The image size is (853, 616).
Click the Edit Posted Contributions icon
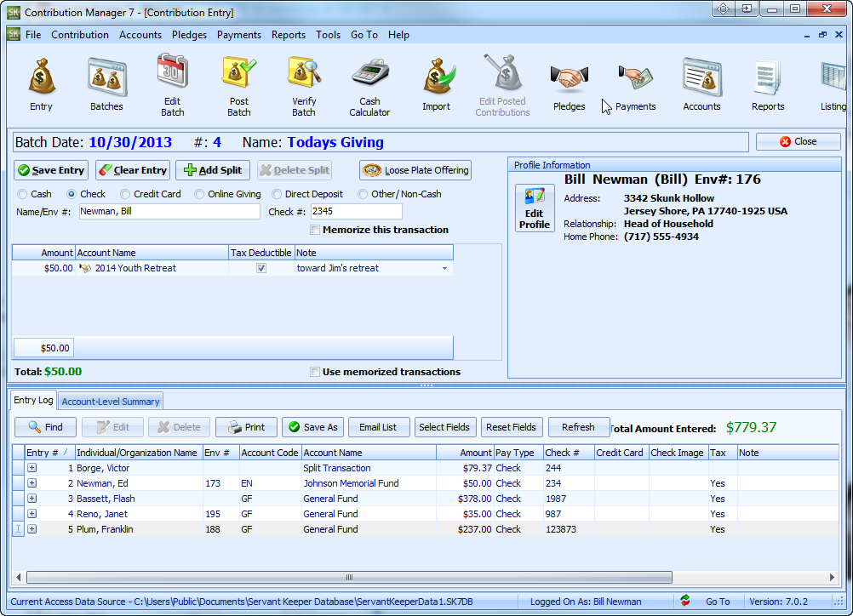pyautogui.click(x=503, y=72)
